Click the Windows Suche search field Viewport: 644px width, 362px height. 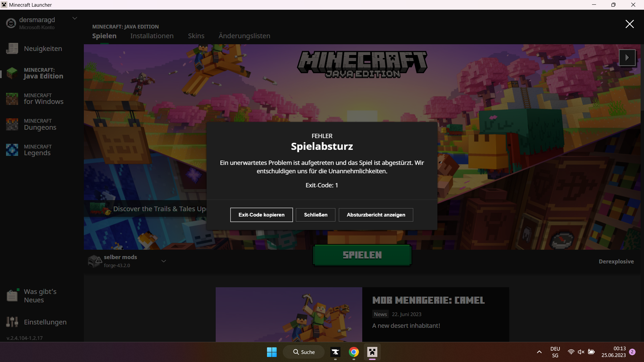pos(304,352)
